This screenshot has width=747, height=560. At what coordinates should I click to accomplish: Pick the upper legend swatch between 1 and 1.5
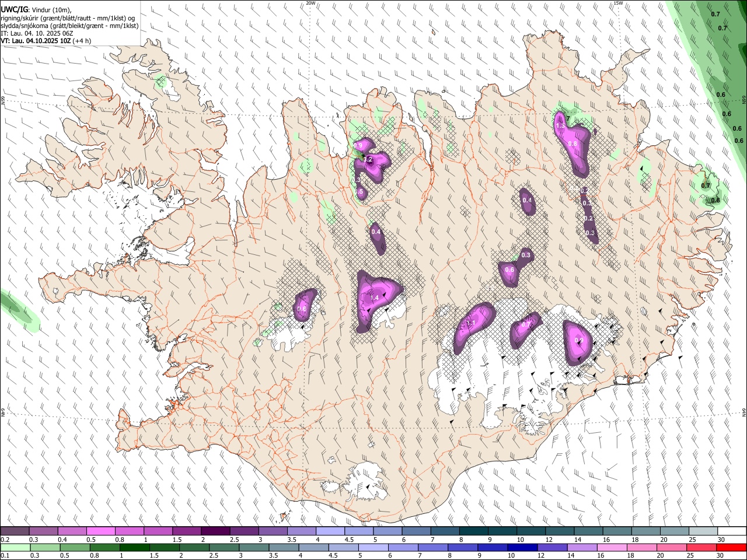(x=158, y=531)
